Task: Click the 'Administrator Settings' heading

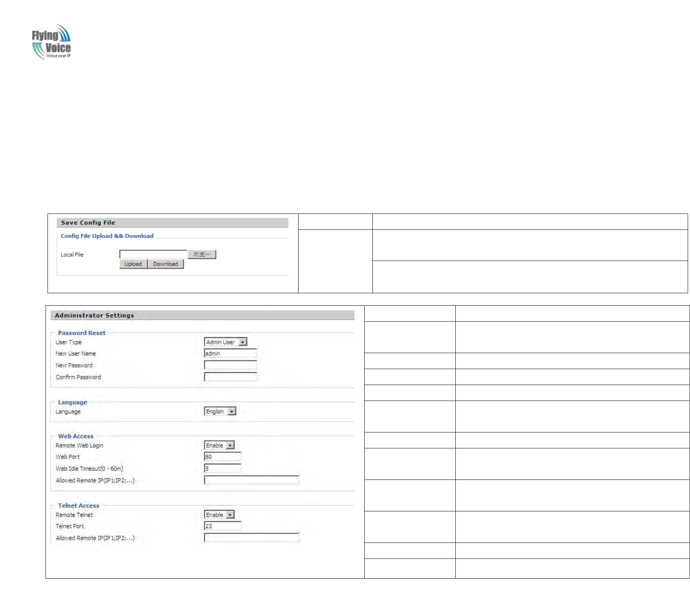Action: [x=95, y=315]
